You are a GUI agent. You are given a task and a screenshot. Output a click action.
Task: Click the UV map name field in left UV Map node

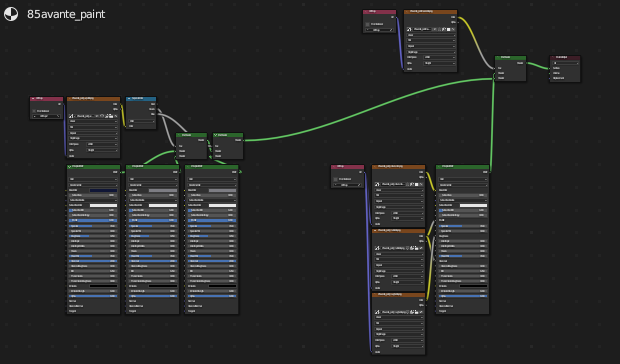(x=46, y=116)
